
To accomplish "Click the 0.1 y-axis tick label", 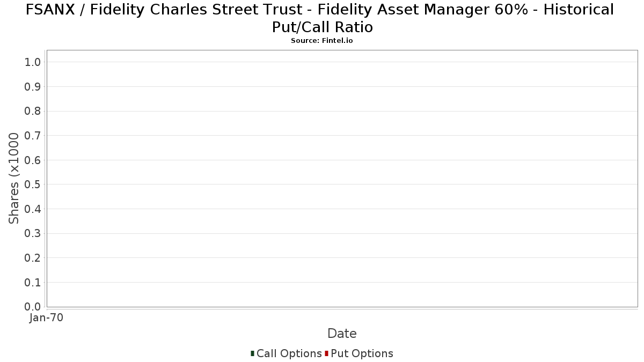I will [x=33, y=282].
